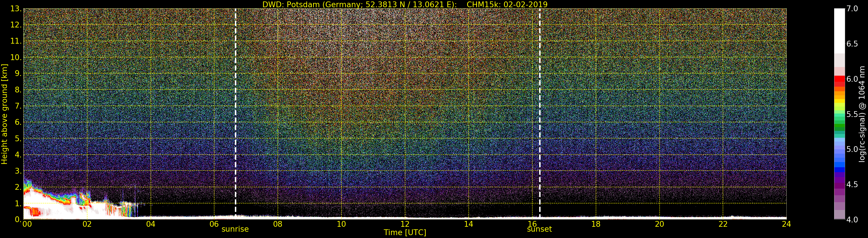
Task: Click the time axis tick label "00"
Action: 27,224
